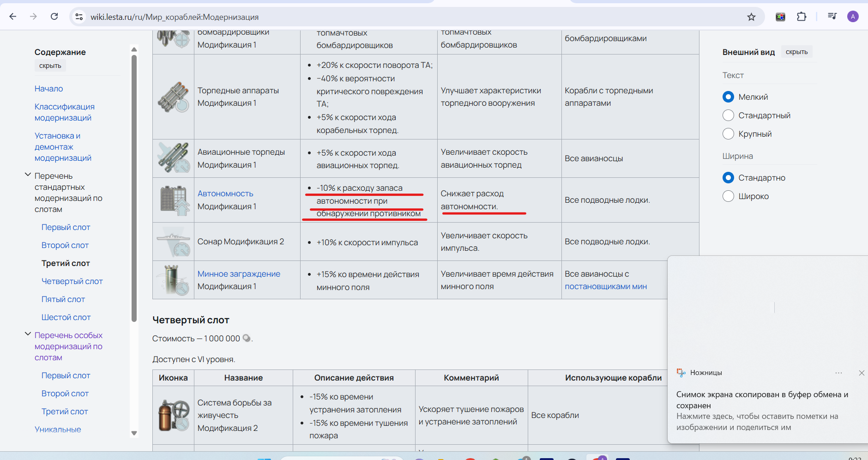868x460 pixels.
Task: Select the Крупный text size option
Action: [747, 133]
